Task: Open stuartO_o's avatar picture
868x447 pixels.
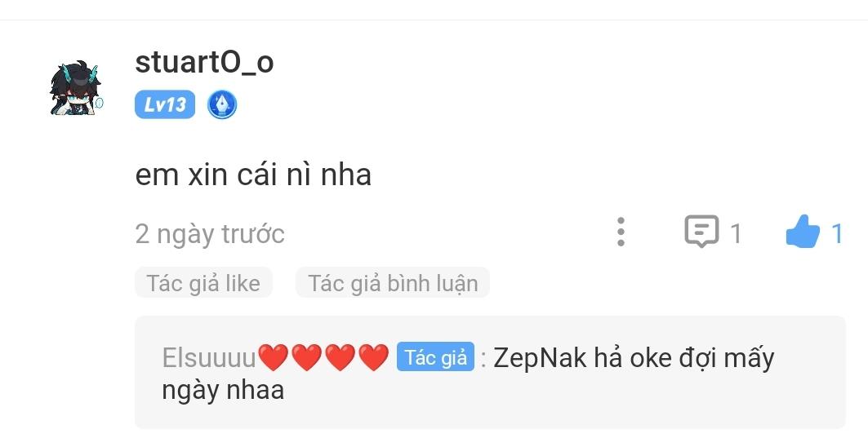Action: click(x=77, y=89)
